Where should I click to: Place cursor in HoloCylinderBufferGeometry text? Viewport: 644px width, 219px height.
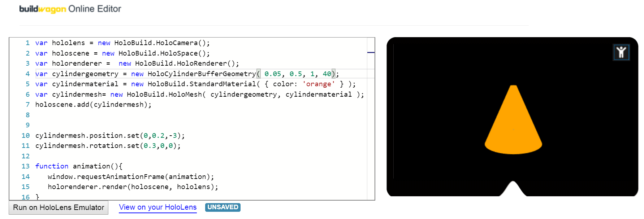point(202,74)
